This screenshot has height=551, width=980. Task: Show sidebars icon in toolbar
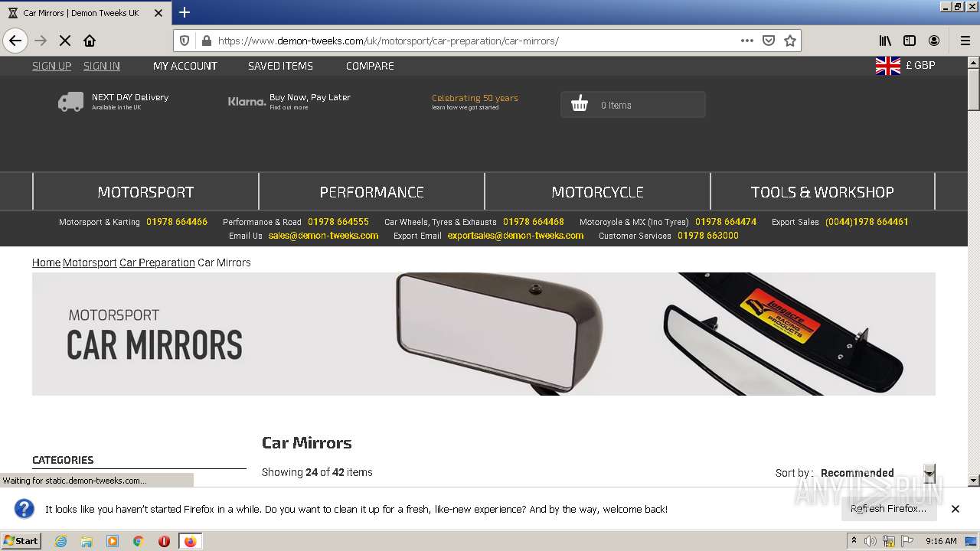coord(910,41)
